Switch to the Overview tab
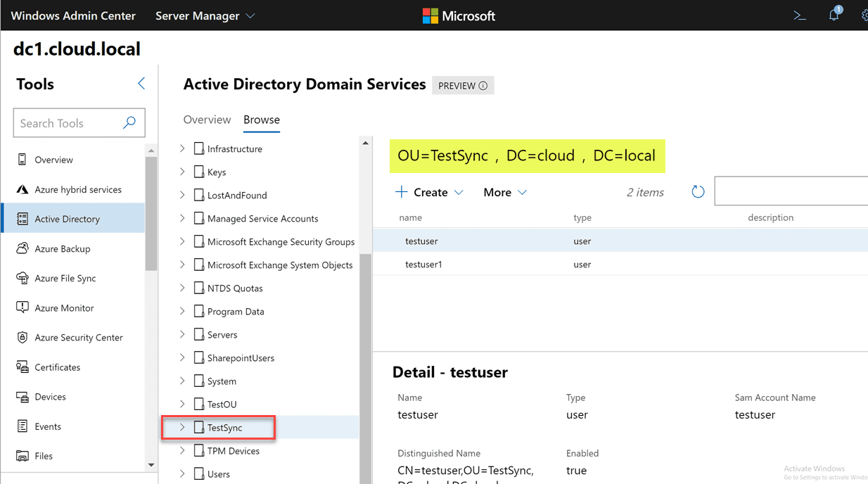 tap(207, 120)
